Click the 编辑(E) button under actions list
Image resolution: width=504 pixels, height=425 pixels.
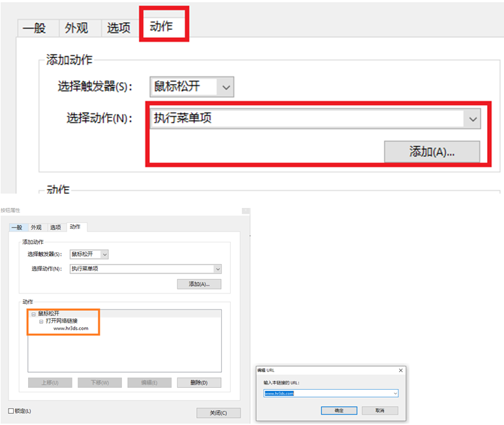click(x=149, y=383)
